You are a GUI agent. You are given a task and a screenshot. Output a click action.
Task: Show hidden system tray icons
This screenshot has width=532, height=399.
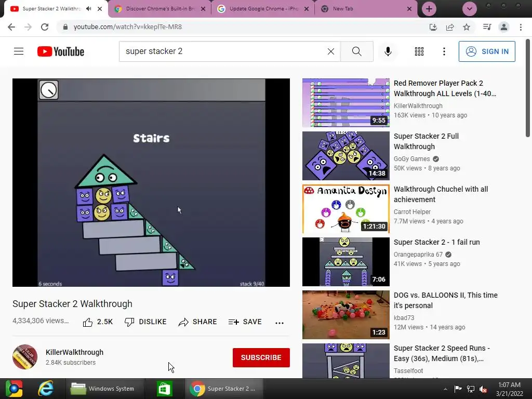tap(445, 389)
